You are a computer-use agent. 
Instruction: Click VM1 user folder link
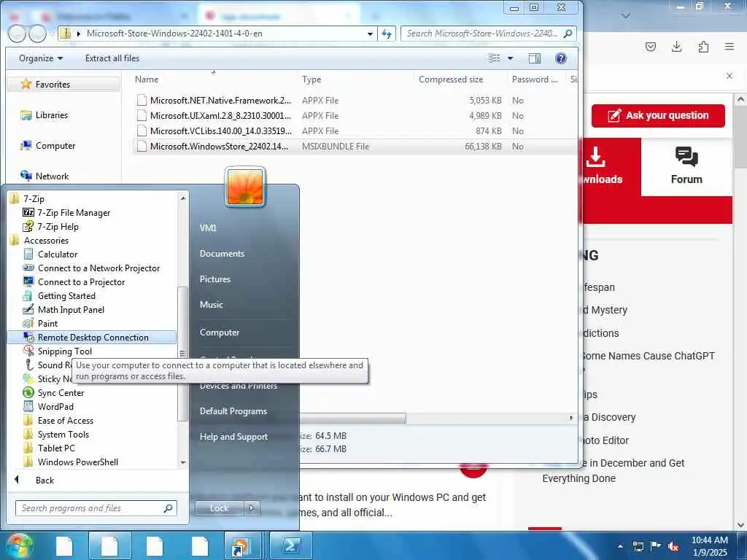208,227
